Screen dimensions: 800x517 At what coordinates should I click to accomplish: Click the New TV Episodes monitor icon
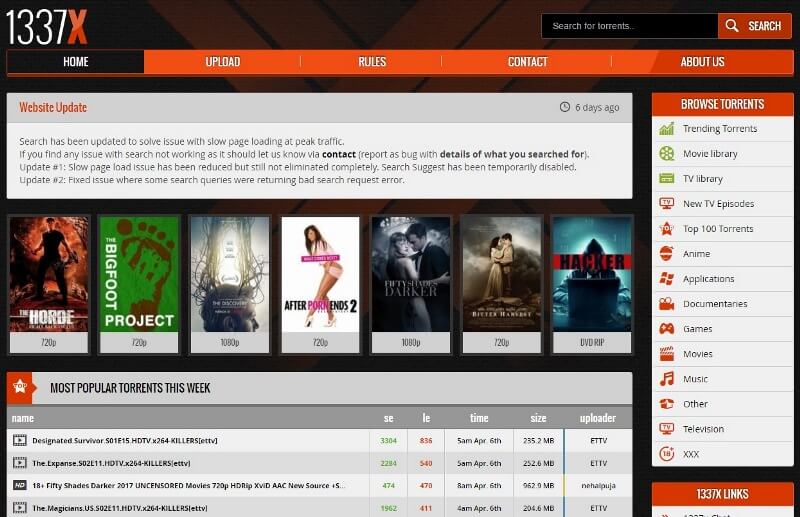click(666, 204)
